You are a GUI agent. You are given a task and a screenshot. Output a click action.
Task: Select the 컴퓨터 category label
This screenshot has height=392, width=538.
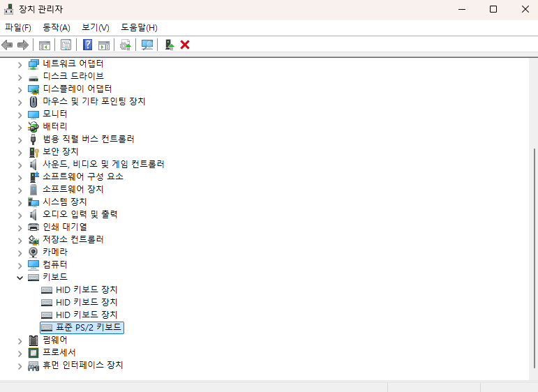click(55, 264)
